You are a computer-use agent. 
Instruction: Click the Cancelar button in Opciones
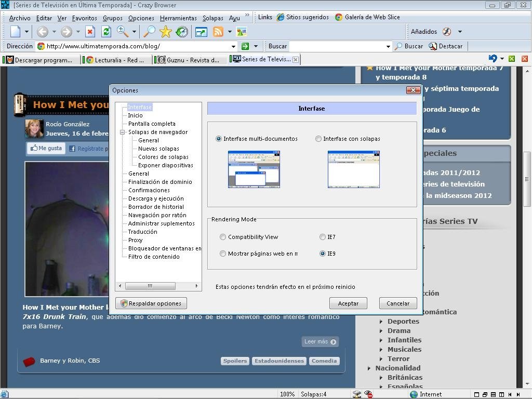click(x=398, y=303)
